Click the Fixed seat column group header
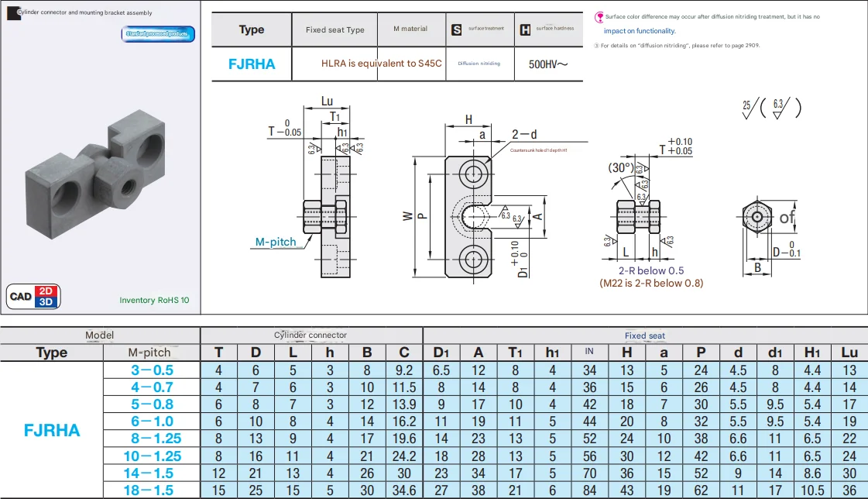The width and height of the screenshot is (868, 499). coord(644,336)
